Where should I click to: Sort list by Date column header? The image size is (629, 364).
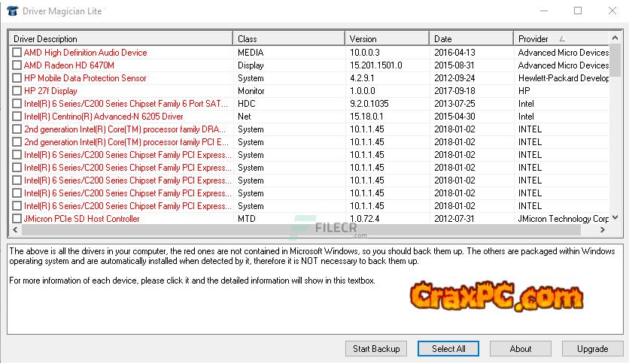point(471,39)
